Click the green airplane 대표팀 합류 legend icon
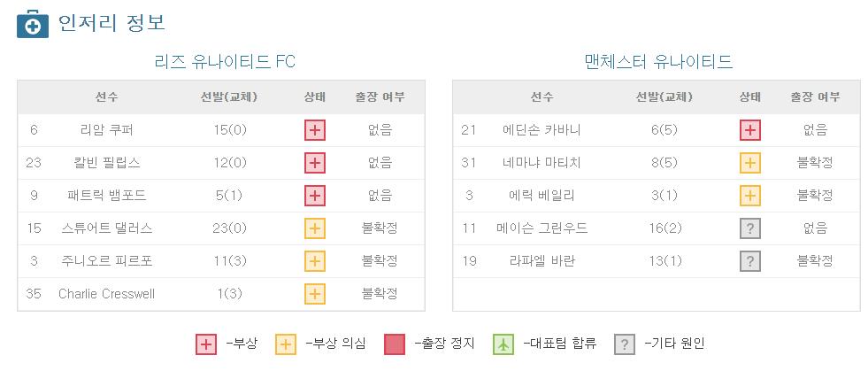 coord(503,344)
